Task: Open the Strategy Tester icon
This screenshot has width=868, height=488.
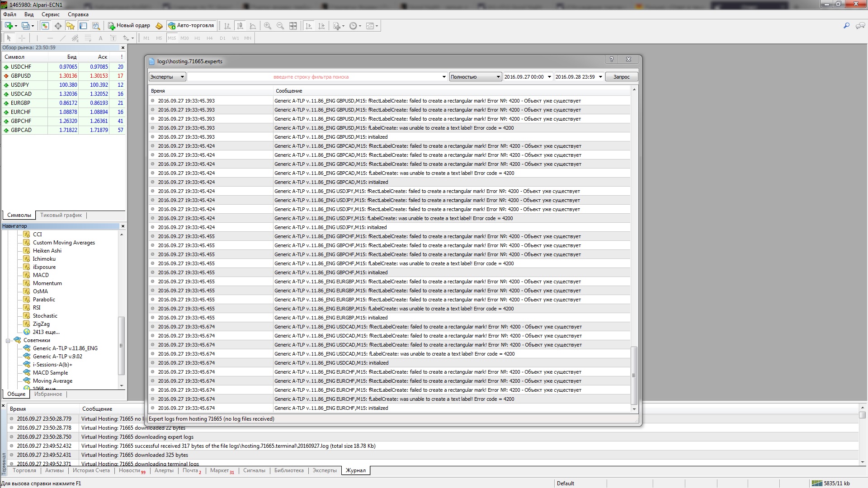Action: coord(96,26)
